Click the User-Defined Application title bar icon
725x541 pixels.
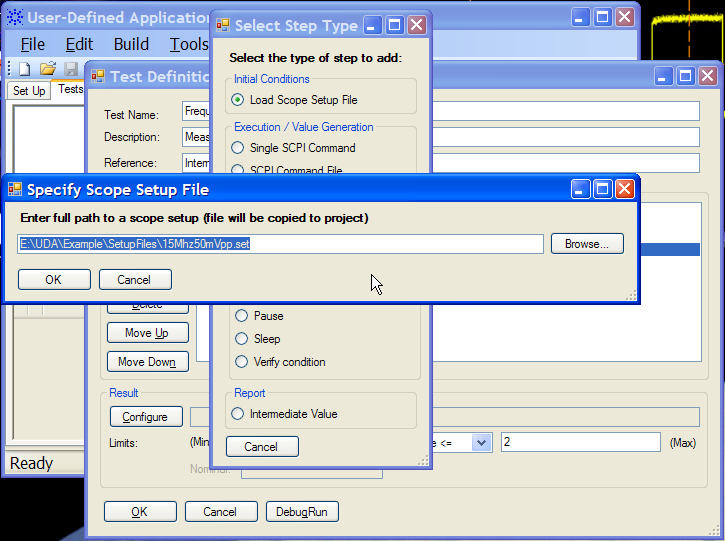pos(14,18)
